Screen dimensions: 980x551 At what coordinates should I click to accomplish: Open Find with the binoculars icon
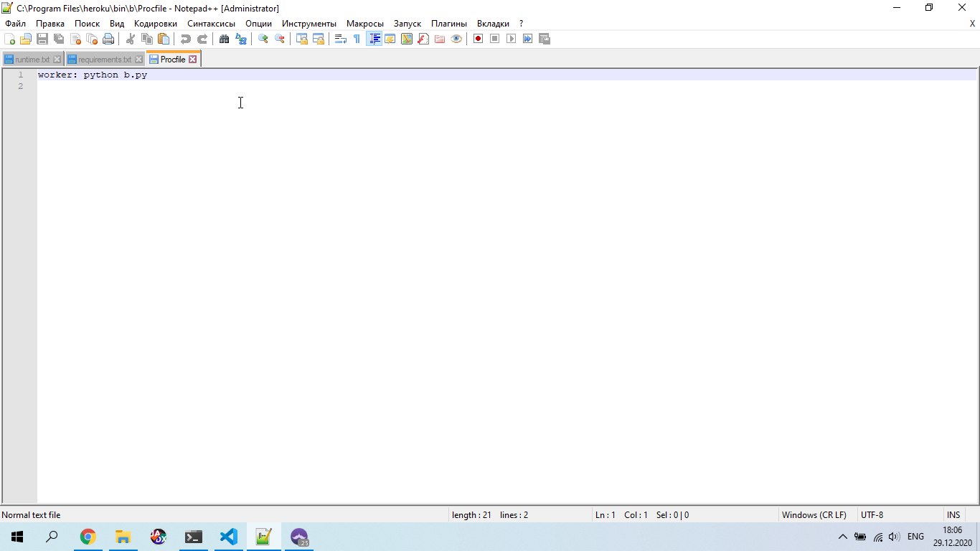(225, 39)
